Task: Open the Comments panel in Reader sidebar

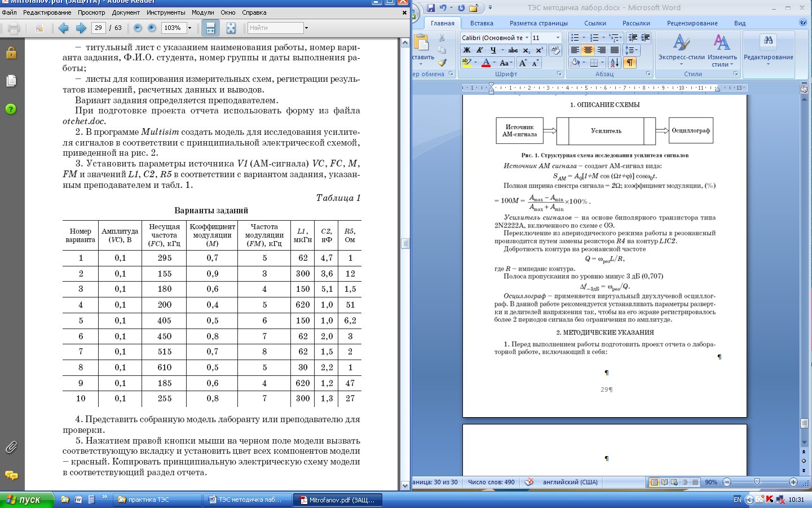Action: coord(11,475)
